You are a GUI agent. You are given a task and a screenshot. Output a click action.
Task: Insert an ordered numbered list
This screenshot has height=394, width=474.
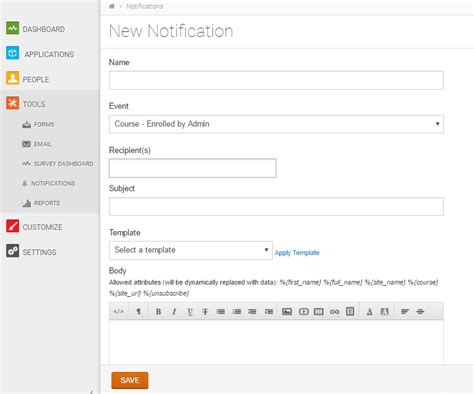pyautogui.click(x=237, y=312)
